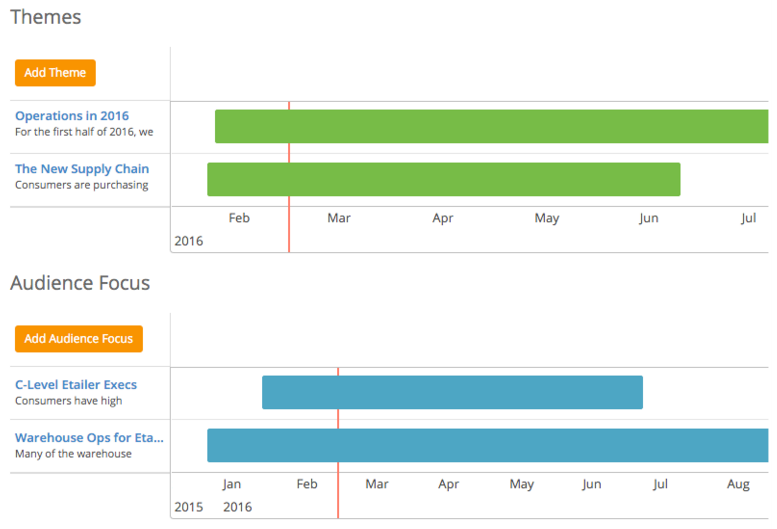This screenshot has height=529, width=777.
Task: Open the C-Level Etailer Execs audience link
Action: [x=76, y=385]
